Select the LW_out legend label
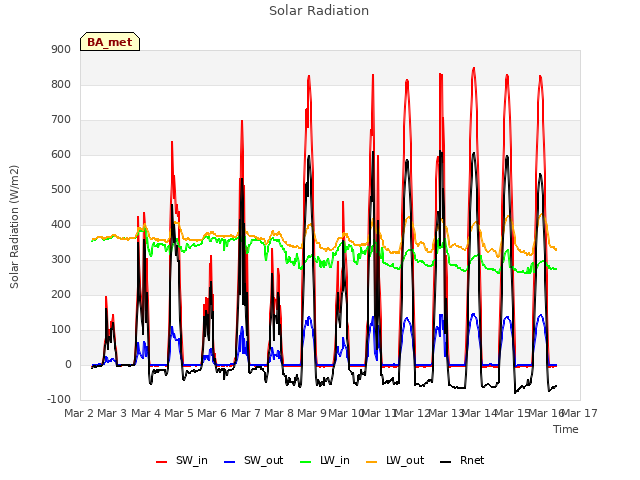Image resolution: width=640 pixels, height=480 pixels. click(405, 460)
